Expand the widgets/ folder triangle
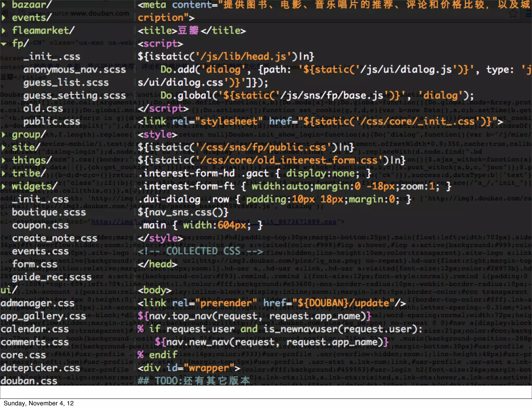The image size is (532, 409). [3, 186]
